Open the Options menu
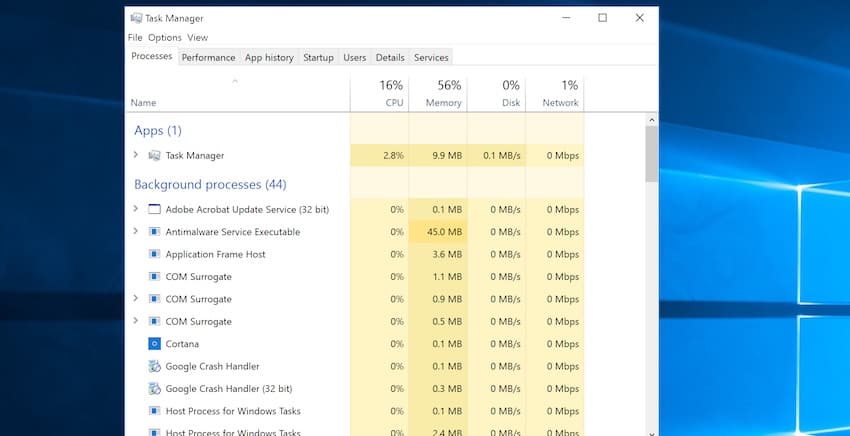 tap(165, 37)
